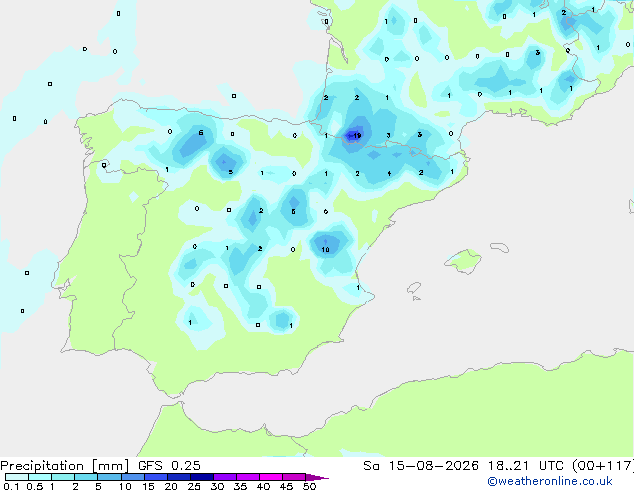
Task: Click the '6' precipitation value in northwest Spain
Action: 201,133
